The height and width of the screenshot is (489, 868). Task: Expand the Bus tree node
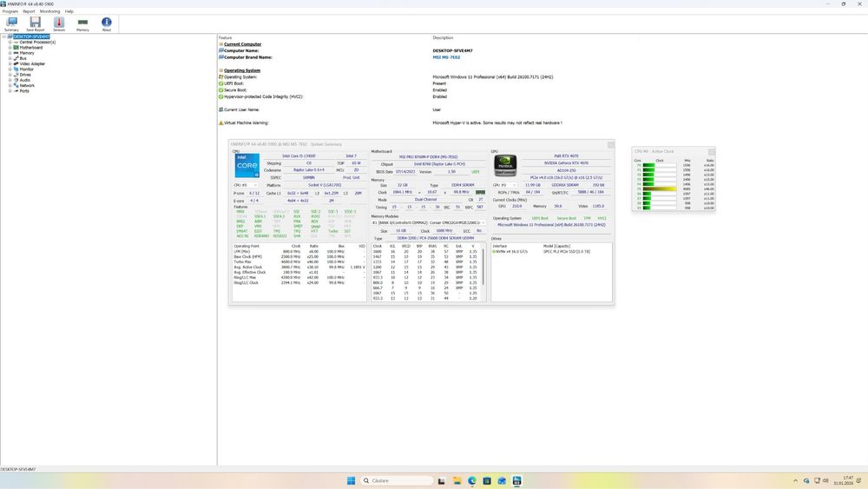(x=10, y=58)
